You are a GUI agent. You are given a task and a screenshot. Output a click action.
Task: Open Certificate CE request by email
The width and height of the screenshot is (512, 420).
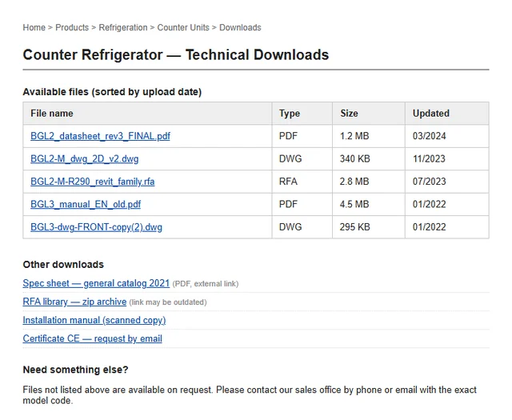(93, 338)
